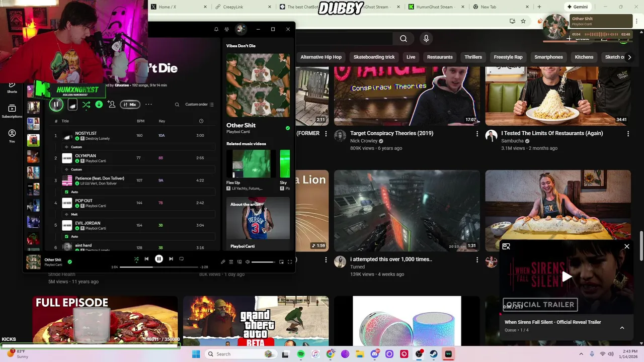Sort the playlist by BPM column
This screenshot has width=644, height=362.
(x=140, y=121)
